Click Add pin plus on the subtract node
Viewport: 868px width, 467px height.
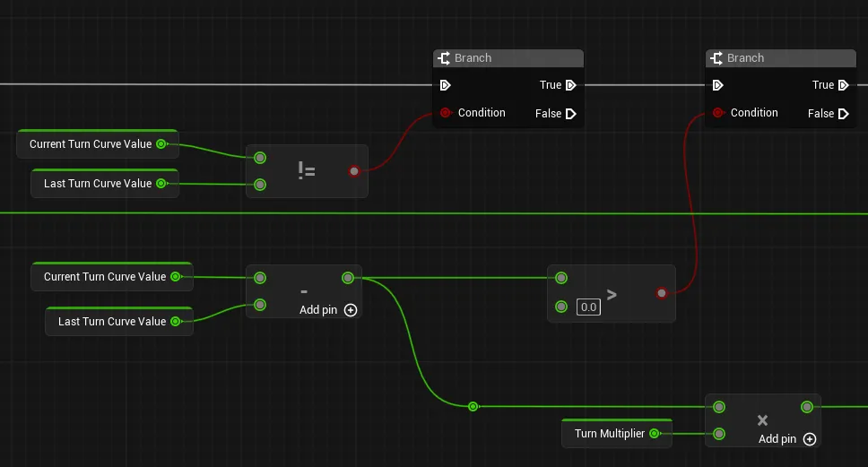coord(351,310)
